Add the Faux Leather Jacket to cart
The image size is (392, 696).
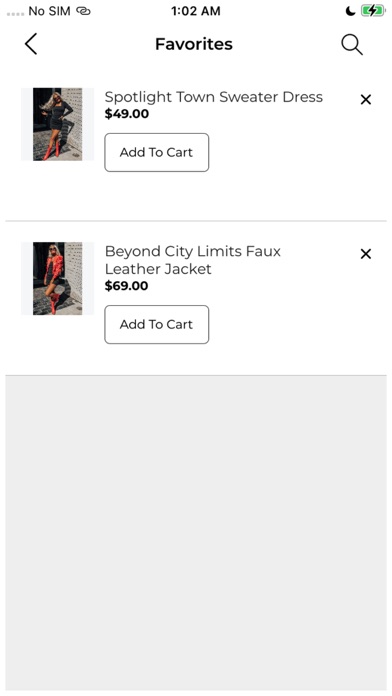pos(157,324)
